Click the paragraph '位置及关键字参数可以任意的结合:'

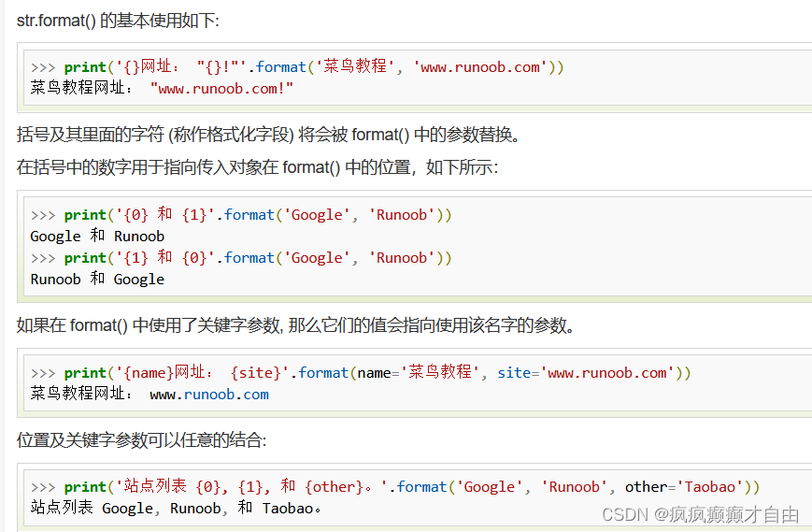click(x=141, y=440)
